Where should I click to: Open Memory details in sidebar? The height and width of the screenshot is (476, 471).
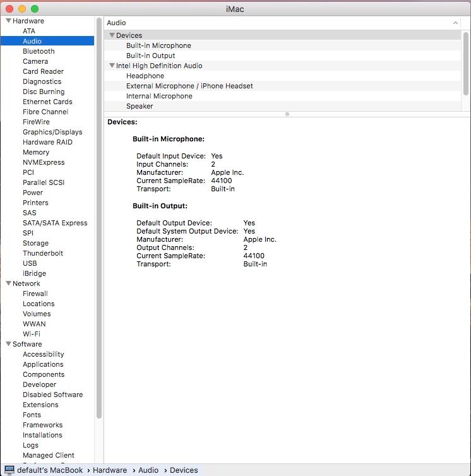(36, 152)
